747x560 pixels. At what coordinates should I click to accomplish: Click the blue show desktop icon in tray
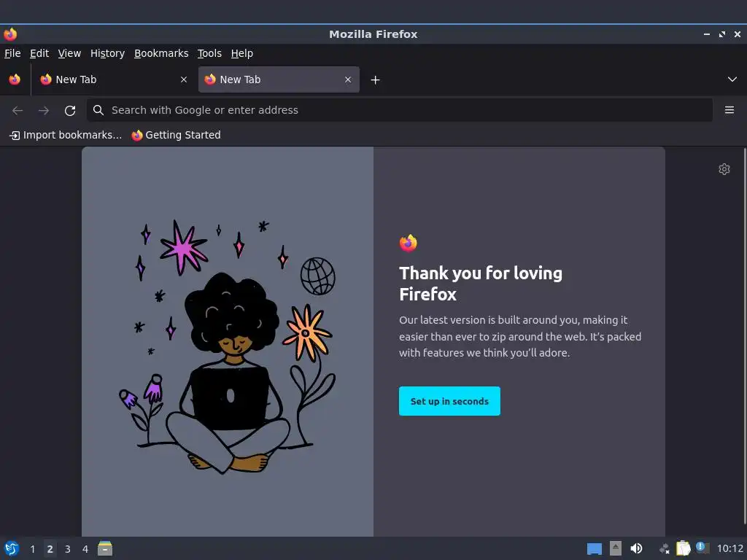click(x=594, y=549)
